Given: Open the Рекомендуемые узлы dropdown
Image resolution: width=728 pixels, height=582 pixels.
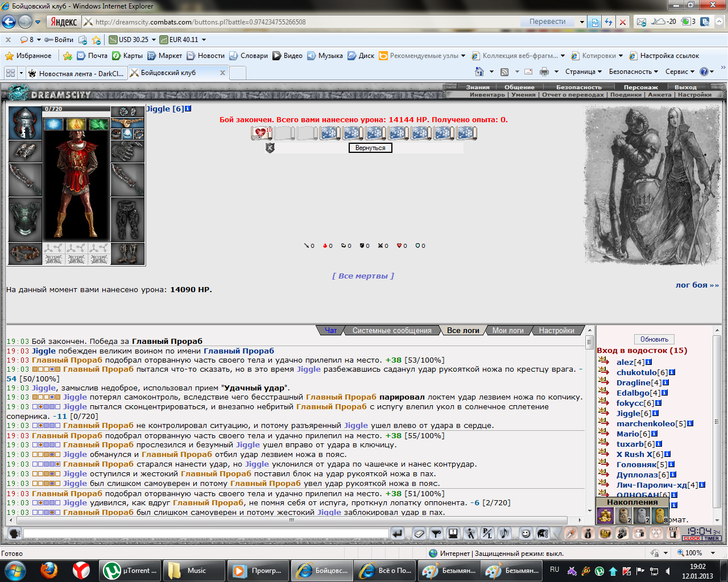Looking at the screenshot, I should coord(463,56).
